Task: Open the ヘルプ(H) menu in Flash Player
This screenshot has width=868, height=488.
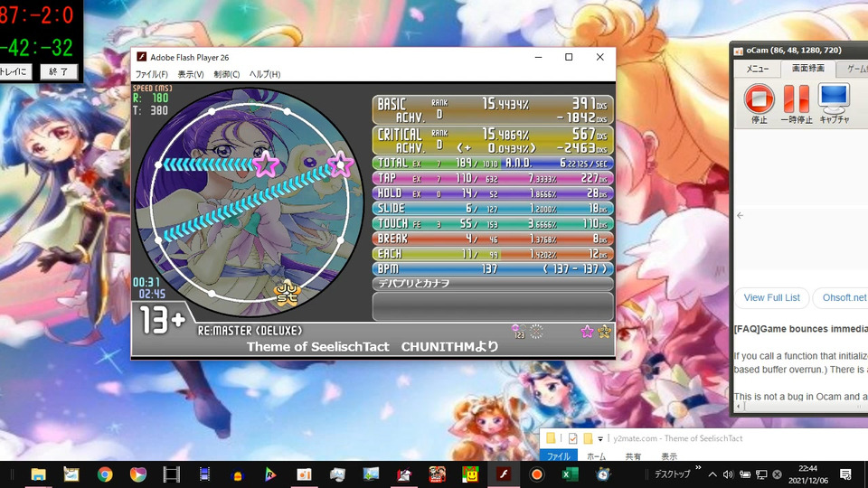Action: (265, 74)
